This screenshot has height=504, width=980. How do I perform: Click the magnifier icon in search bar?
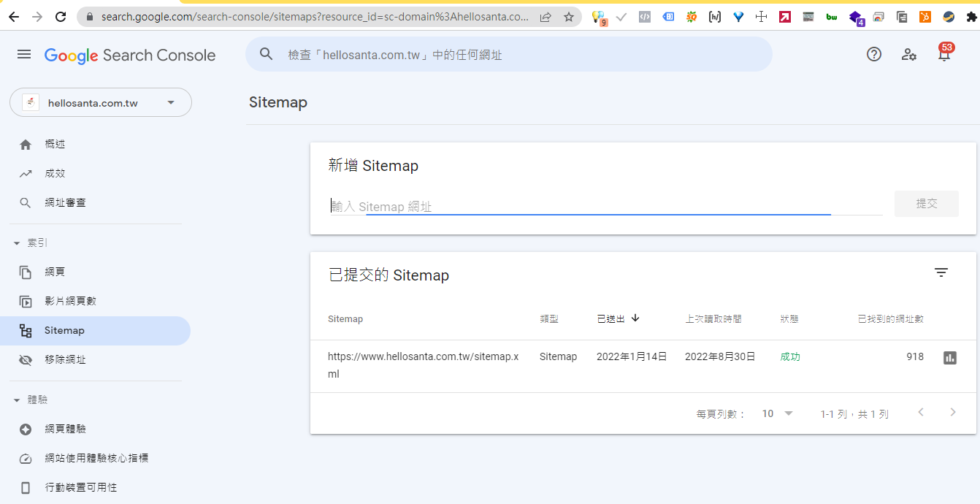(x=267, y=54)
